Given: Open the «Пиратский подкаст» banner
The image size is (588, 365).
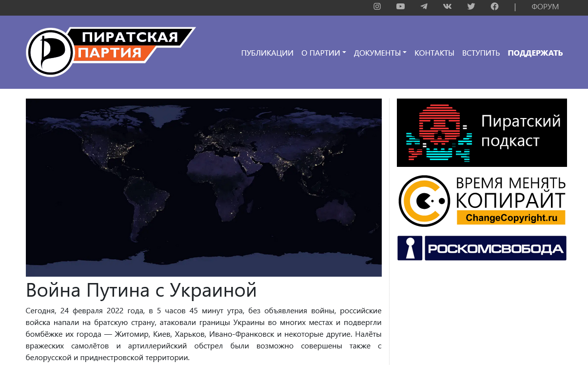Looking at the screenshot, I should (x=482, y=133).
